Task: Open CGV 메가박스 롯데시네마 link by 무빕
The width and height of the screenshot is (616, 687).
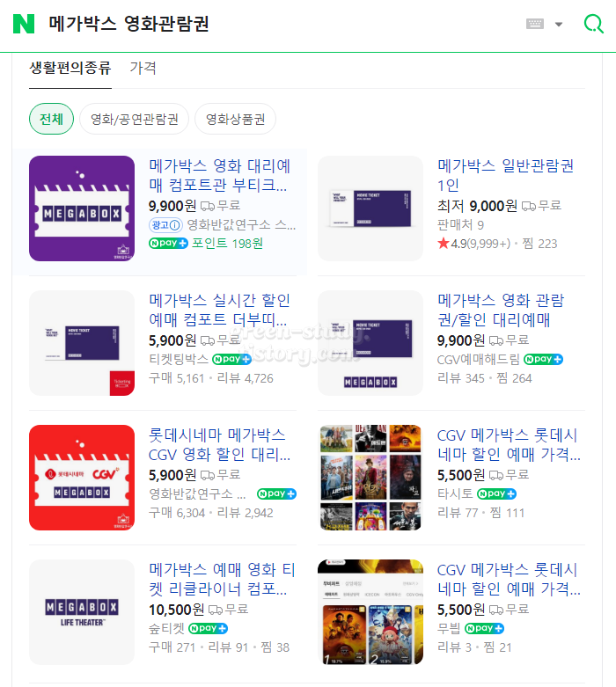Action: coord(509,579)
